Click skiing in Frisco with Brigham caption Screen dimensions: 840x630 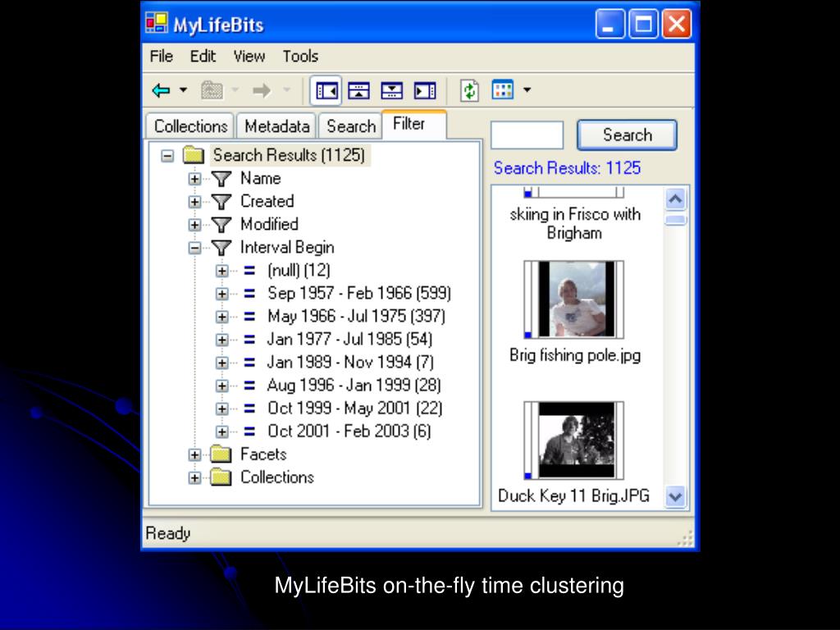point(575,224)
